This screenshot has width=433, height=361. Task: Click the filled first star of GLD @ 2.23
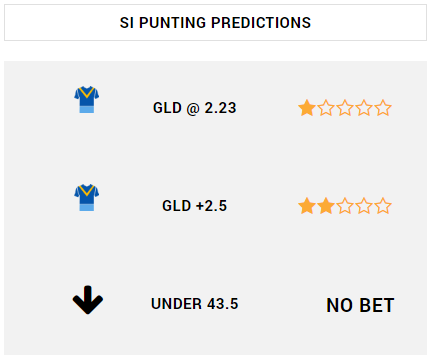click(x=307, y=108)
